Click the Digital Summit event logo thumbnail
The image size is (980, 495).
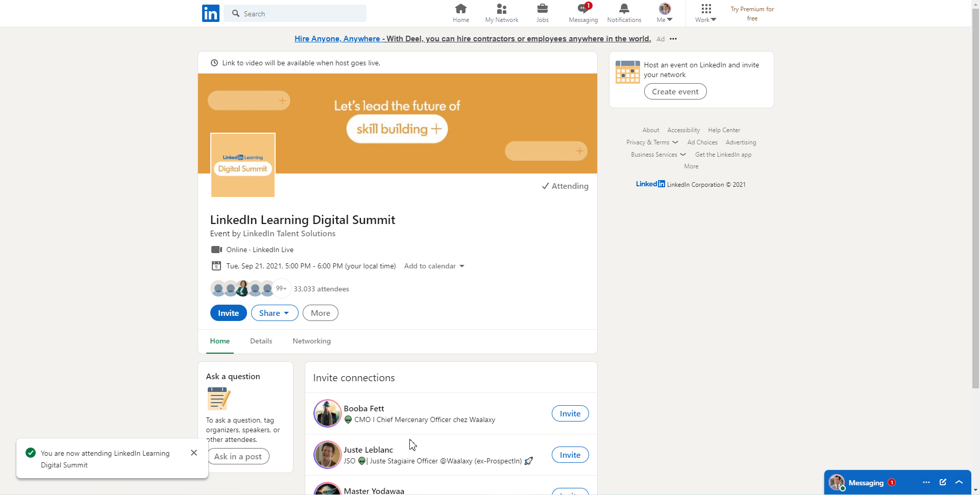coord(243,165)
